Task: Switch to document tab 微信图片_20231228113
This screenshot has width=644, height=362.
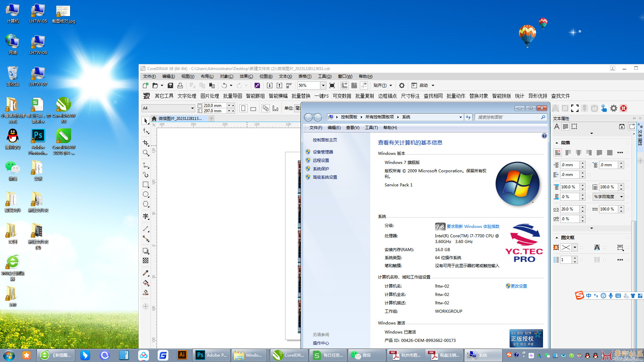Action: tap(180, 118)
